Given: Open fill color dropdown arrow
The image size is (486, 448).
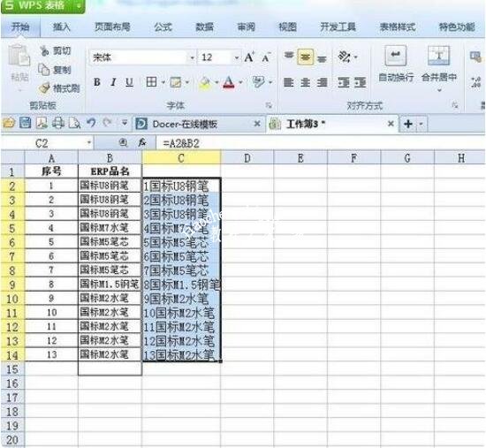Looking at the screenshot, I should (216, 82).
